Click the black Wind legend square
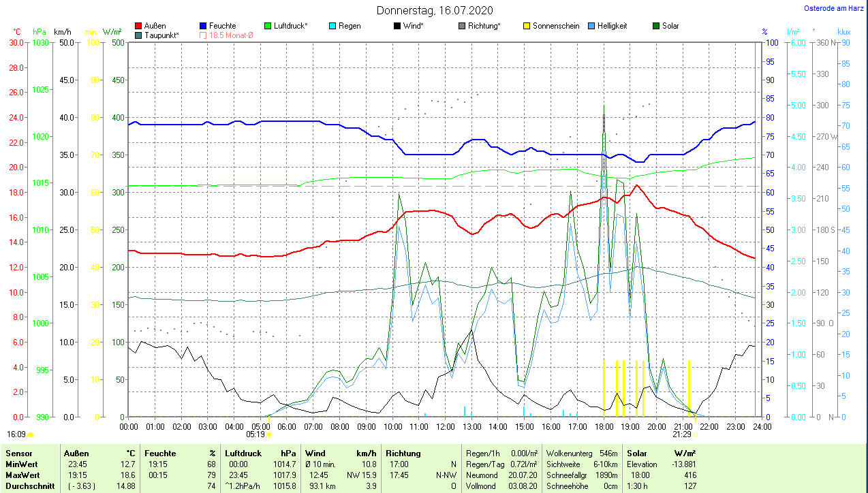 click(397, 26)
